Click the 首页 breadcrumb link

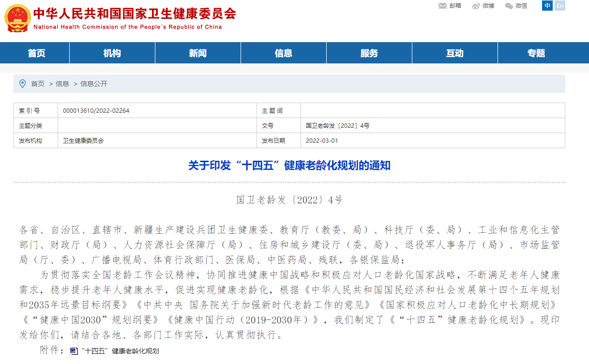[x=38, y=84]
